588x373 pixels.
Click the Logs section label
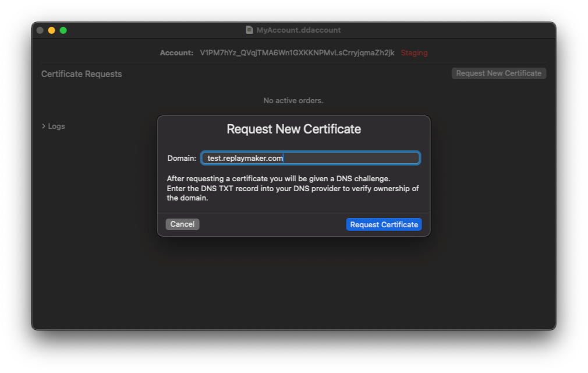click(56, 126)
